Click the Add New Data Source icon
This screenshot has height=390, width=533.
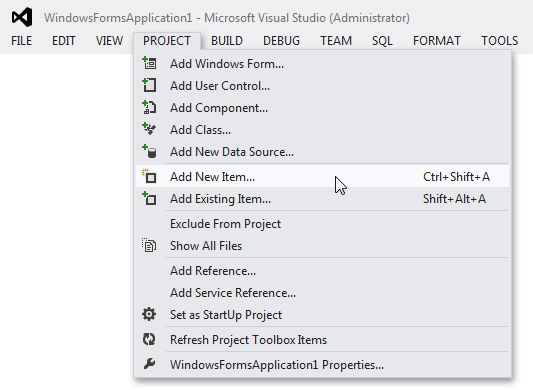[x=149, y=151]
